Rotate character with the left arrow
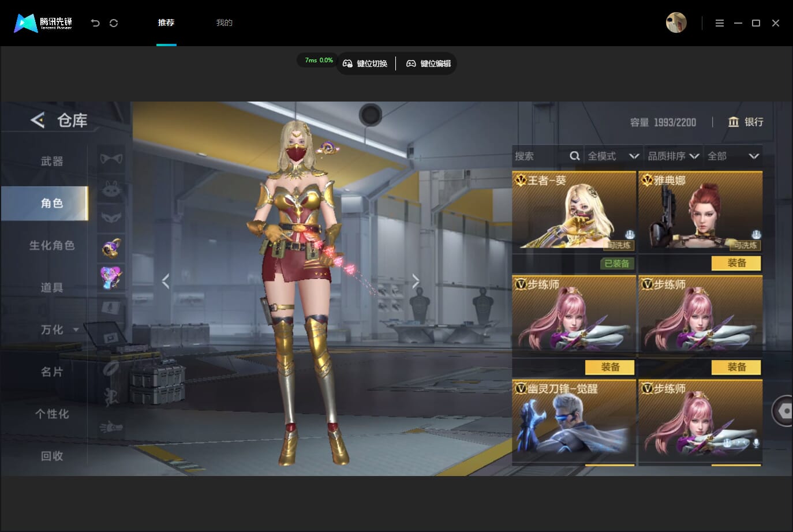 tap(166, 281)
